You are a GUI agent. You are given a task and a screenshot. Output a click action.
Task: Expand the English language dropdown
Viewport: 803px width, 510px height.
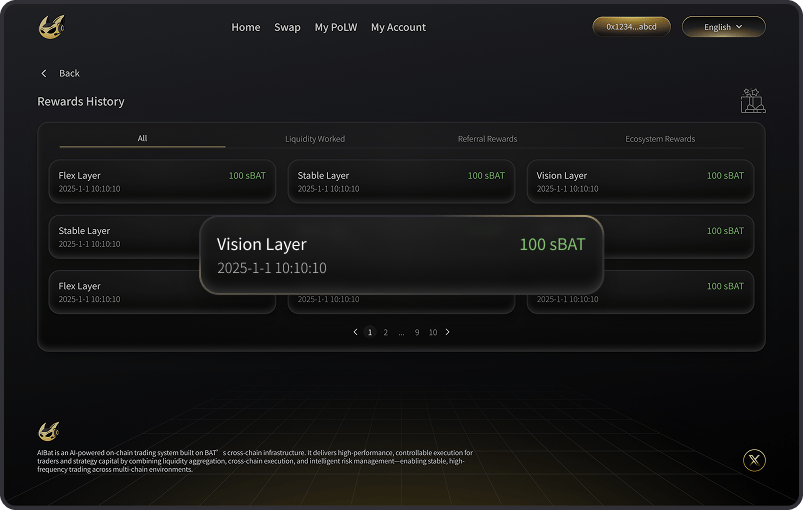coord(723,27)
